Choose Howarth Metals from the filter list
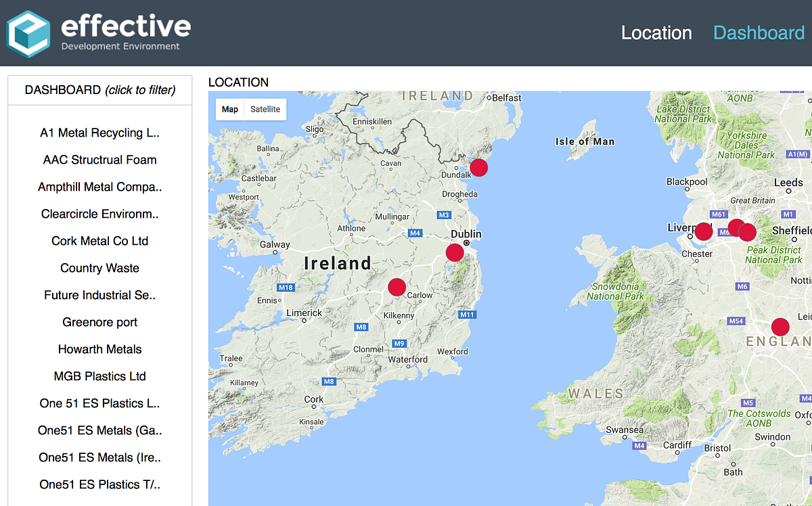 99,349
